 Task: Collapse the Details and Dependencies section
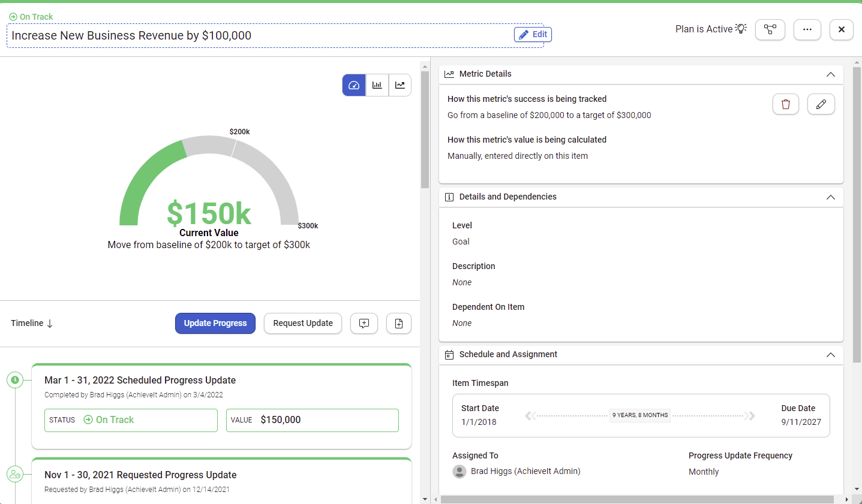pos(831,197)
